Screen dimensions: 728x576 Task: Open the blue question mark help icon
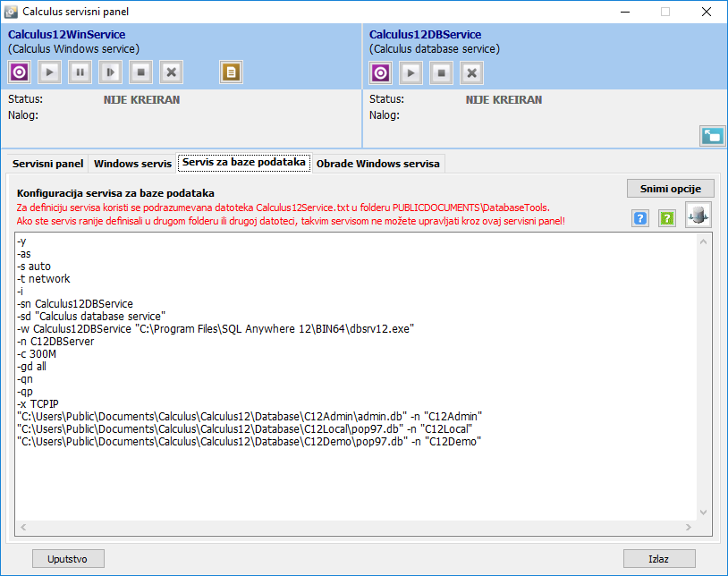click(639, 218)
